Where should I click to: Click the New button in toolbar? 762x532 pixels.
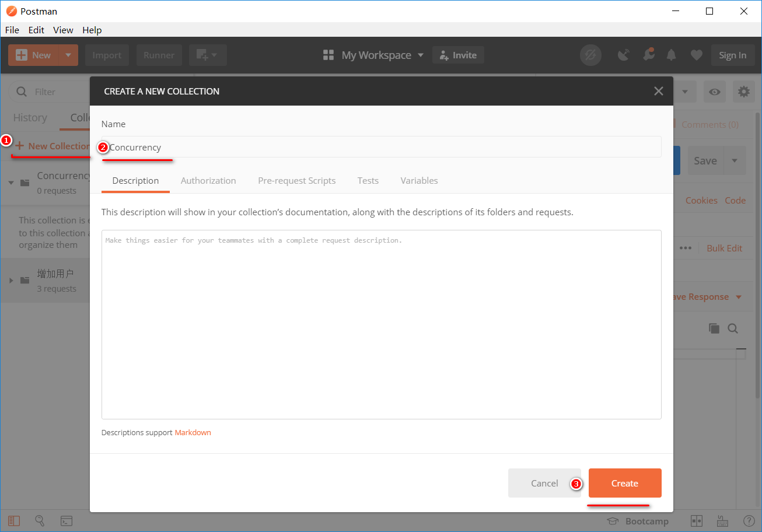pos(33,55)
